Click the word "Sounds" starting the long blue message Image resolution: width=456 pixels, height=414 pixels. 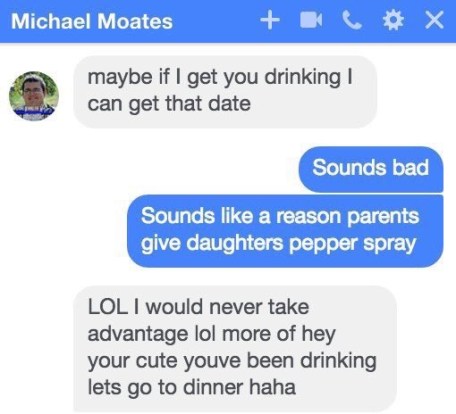pyautogui.click(x=178, y=216)
